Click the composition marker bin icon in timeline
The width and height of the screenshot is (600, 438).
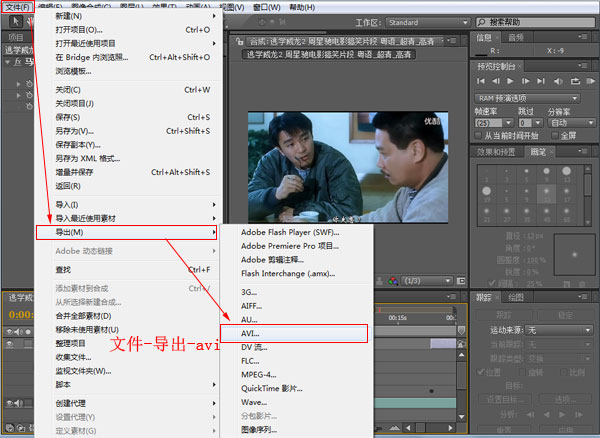click(461, 330)
